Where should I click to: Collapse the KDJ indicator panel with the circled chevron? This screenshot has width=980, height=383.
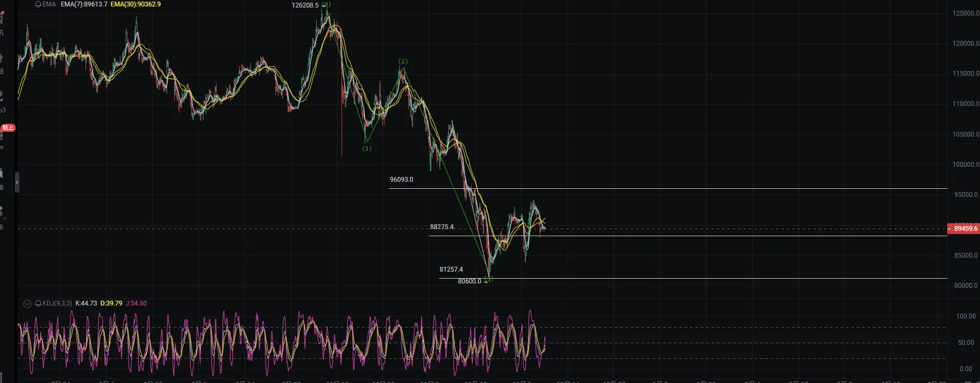pyautogui.click(x=27, y=304)
